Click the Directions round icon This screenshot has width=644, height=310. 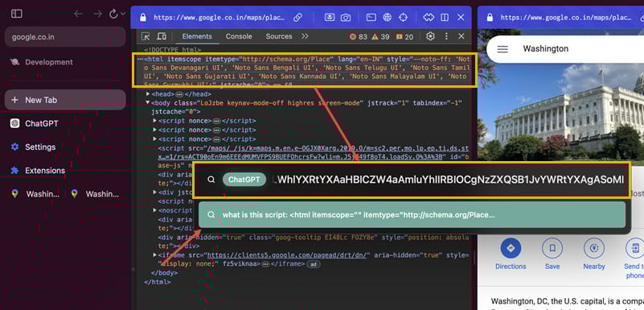click(x=511, y=248)
